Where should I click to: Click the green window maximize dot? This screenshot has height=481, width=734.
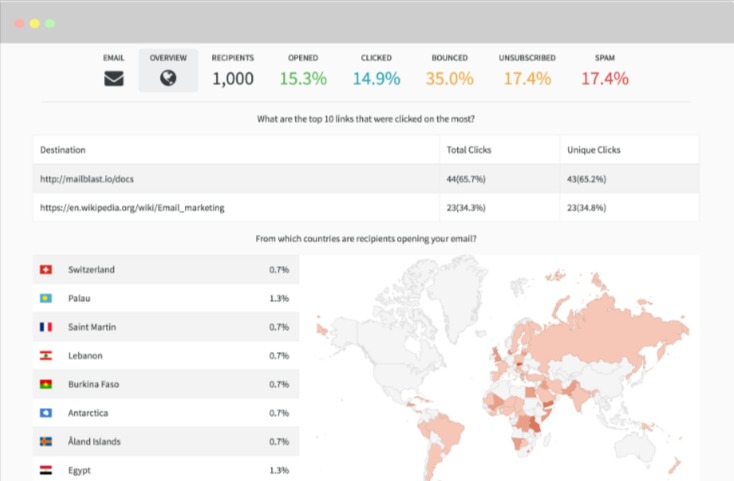[50, 23]
